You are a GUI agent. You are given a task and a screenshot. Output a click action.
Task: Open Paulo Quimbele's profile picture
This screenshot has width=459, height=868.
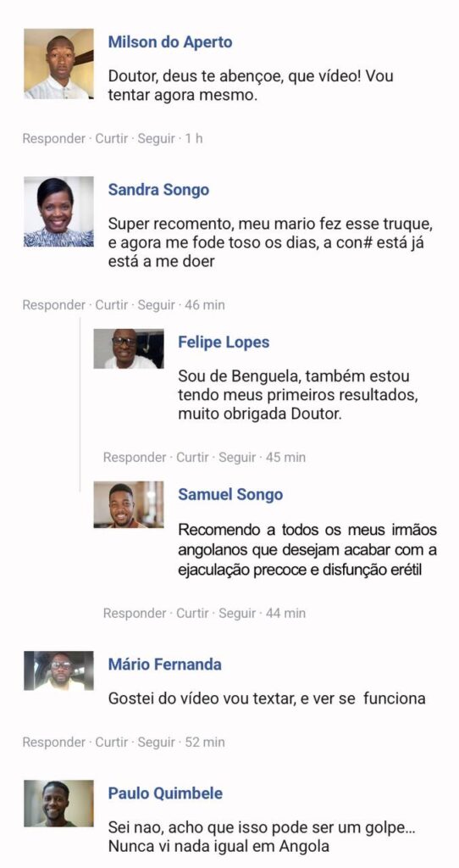click(x=58, y=804)
